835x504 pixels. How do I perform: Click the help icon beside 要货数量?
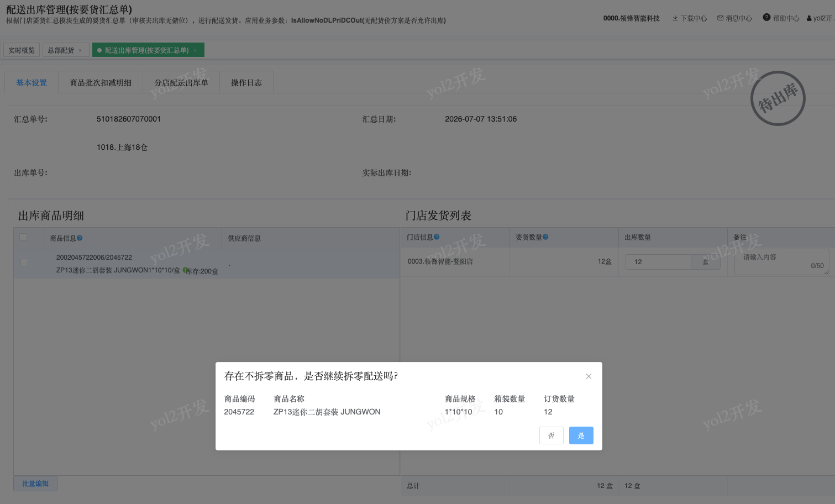tap(545, 237)
